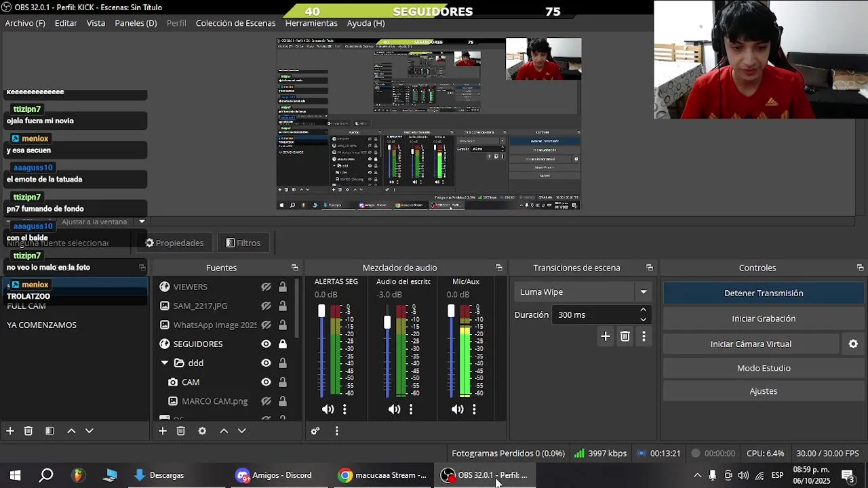Decrease transition duration with down stepper
This screenshot has width=868, height=488.
[x=643, y=319]
